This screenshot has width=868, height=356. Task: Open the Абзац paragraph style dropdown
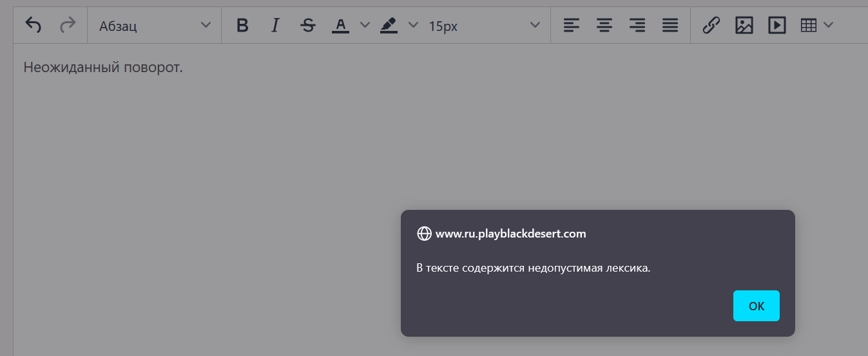click(155, 26)
